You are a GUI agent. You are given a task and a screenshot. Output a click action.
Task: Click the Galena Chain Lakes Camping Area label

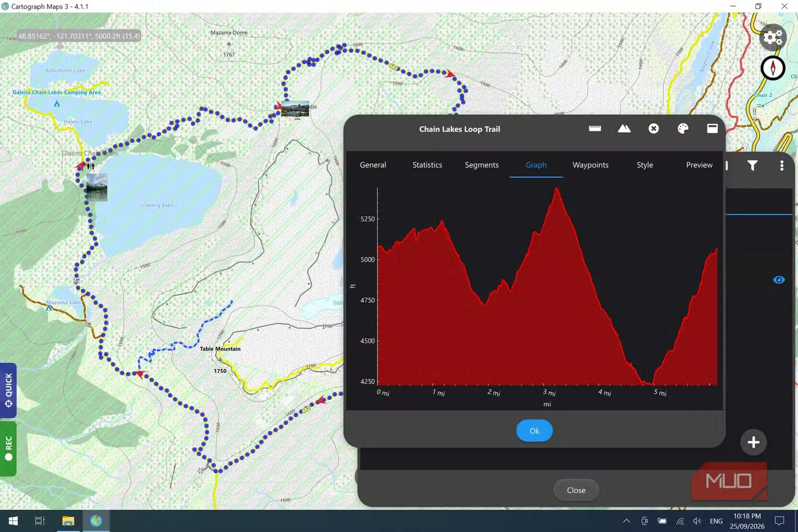tap(56, 92)
